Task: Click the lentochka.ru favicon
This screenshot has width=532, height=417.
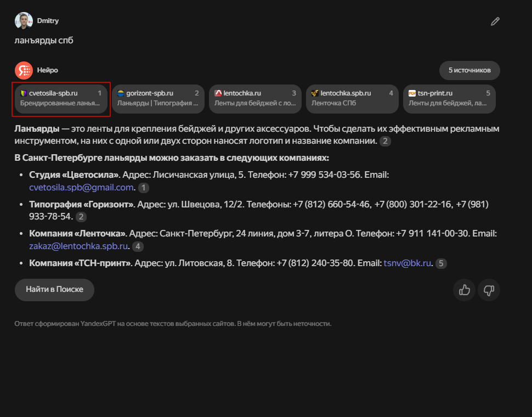Action: pos(218,93)
